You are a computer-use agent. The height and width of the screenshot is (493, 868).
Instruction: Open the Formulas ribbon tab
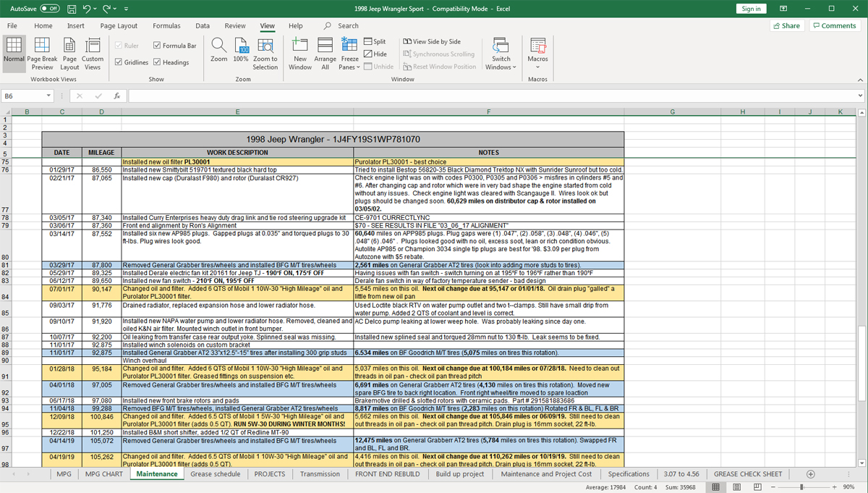166,26
